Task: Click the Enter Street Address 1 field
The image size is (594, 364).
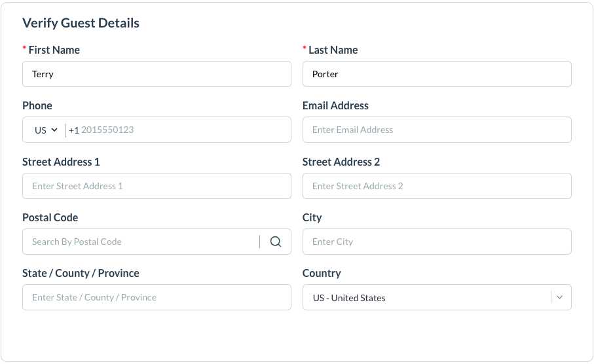Action: [157, 186]
